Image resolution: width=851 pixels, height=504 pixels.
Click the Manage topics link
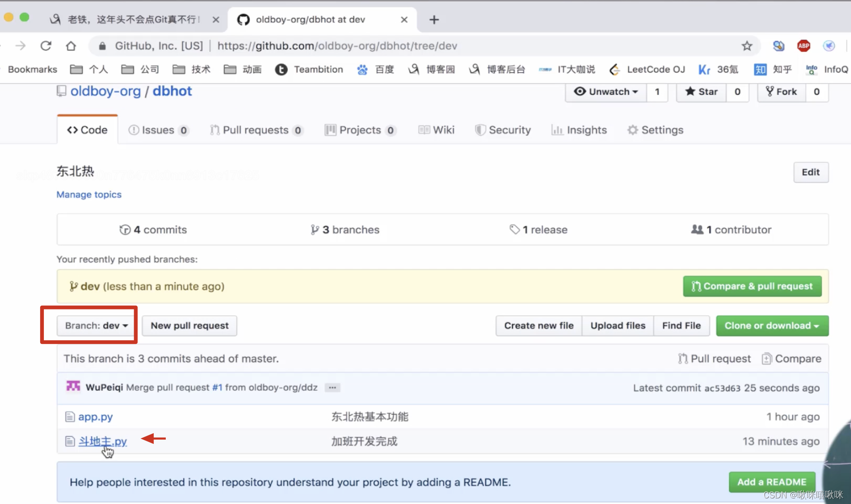tap(89, 195)
